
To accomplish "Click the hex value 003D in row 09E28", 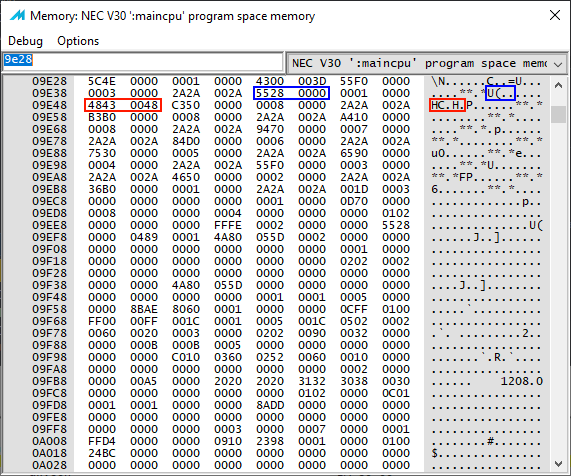I will (312, 81).
